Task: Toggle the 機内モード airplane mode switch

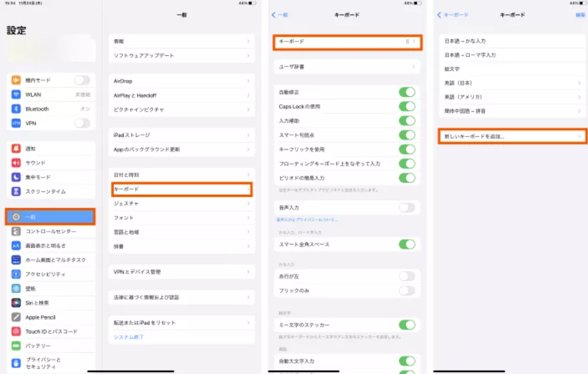Action: pyautogui.click(x=82, y=80)
